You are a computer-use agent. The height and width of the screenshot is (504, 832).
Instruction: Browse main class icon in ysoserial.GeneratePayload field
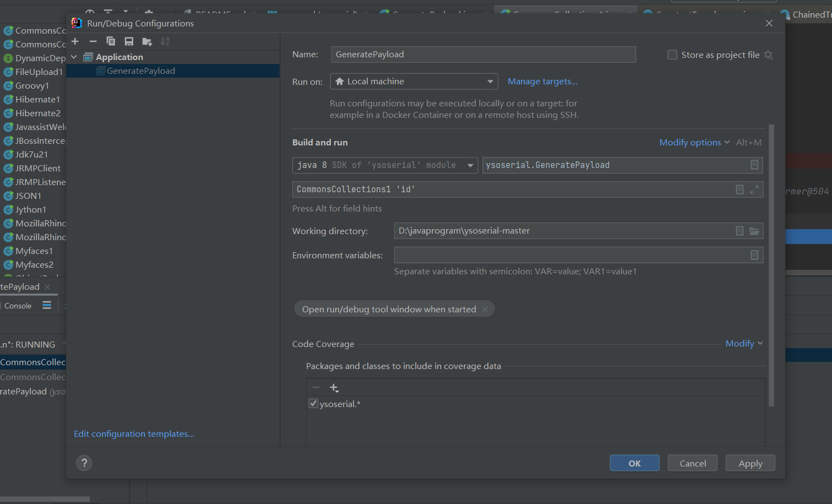pos(754,165)
